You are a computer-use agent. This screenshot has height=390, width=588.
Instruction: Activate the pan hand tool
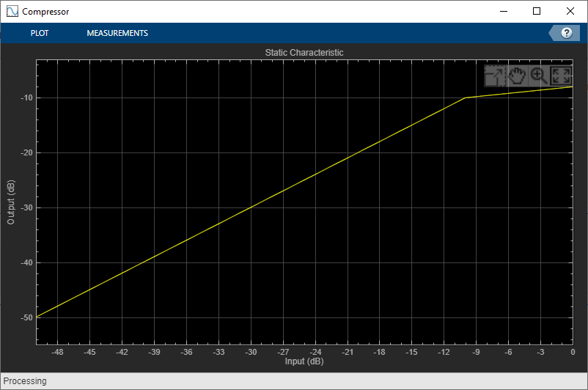517,76
